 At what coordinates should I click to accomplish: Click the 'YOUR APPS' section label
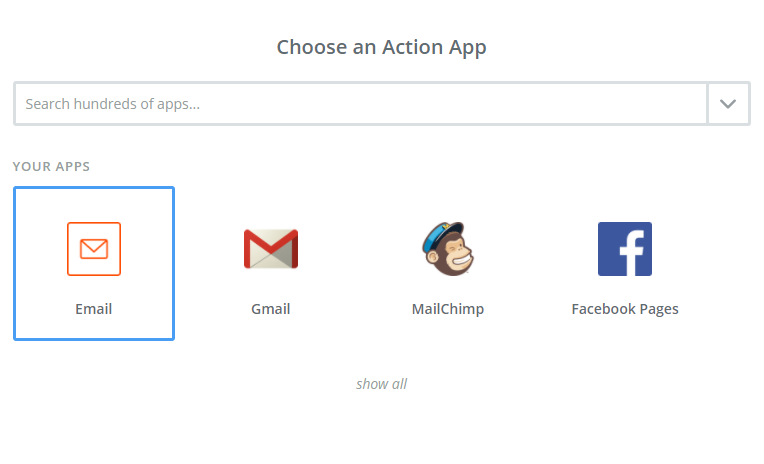(51, 166)
